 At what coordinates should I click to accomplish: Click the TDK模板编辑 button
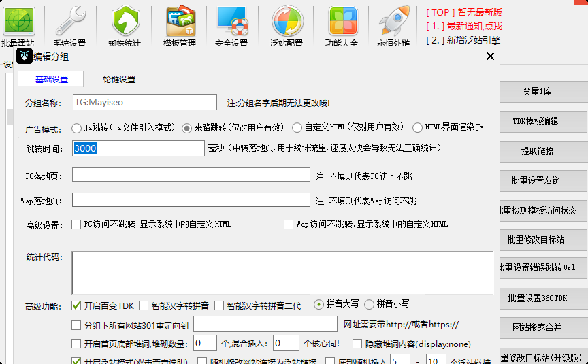click(x=536, y=121)
